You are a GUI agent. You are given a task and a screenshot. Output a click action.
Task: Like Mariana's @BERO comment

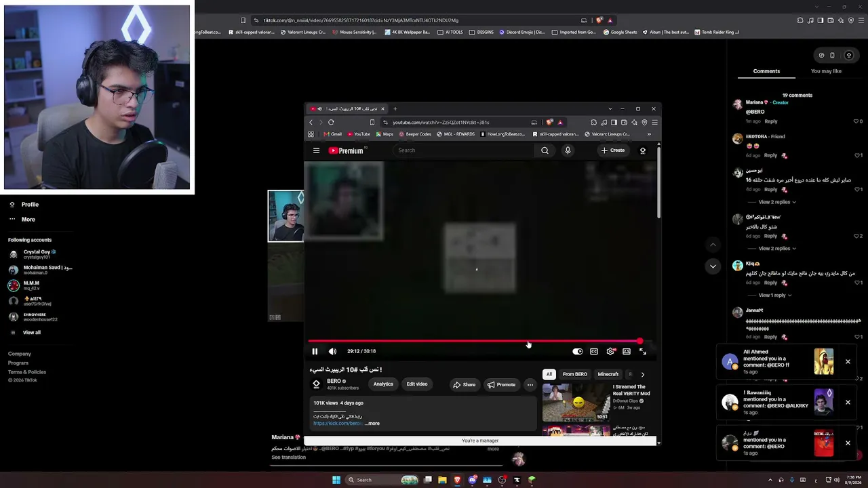click(x=856, y=121)
